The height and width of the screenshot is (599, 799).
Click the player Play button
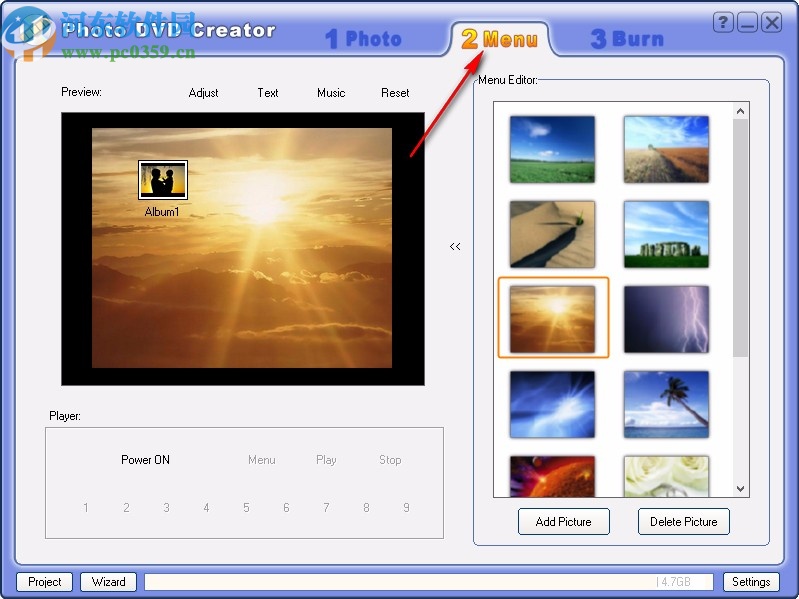pos(326,460)
